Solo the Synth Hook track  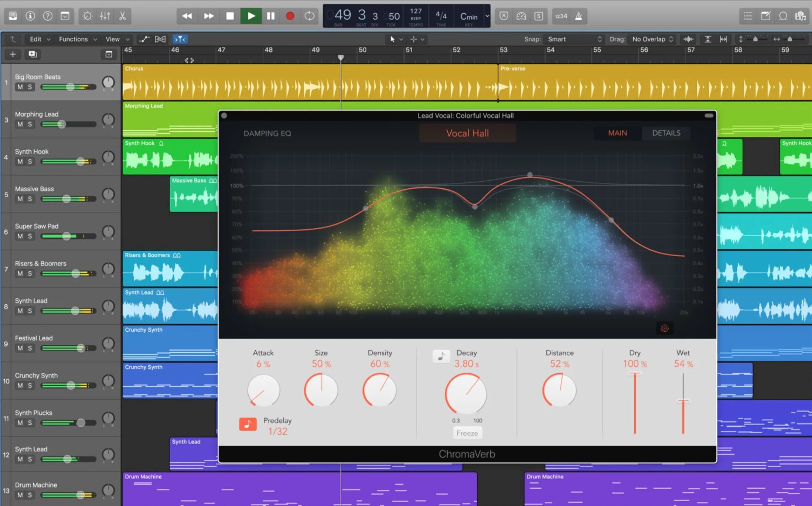click(x=30, y=161)
